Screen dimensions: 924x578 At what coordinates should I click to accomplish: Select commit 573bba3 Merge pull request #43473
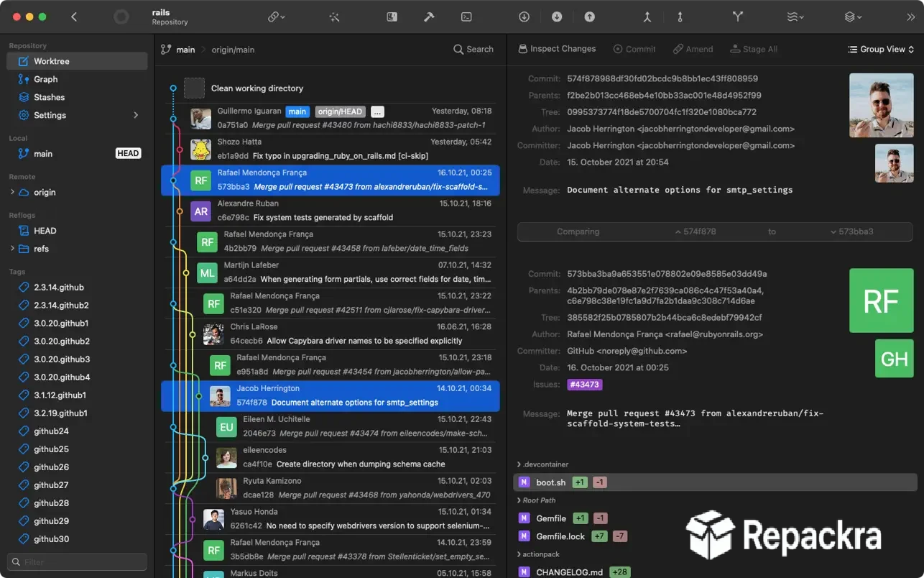coord(331,180)
